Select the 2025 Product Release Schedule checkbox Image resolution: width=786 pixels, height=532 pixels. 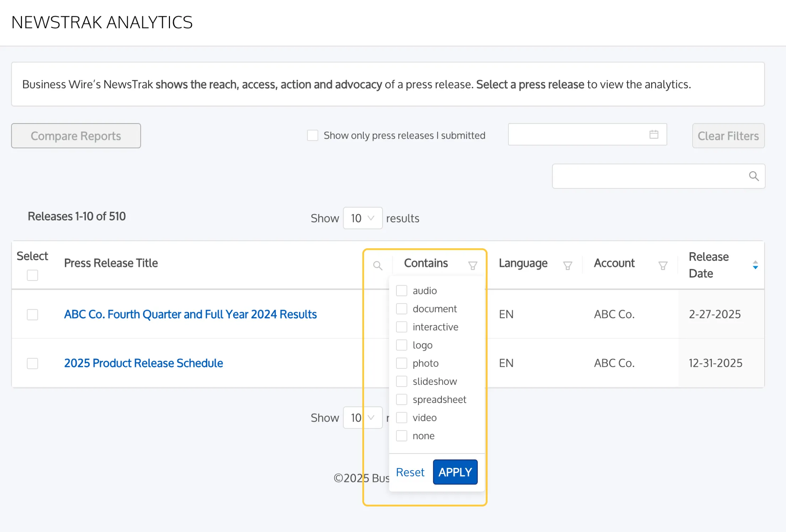click(x=32, y=364)
